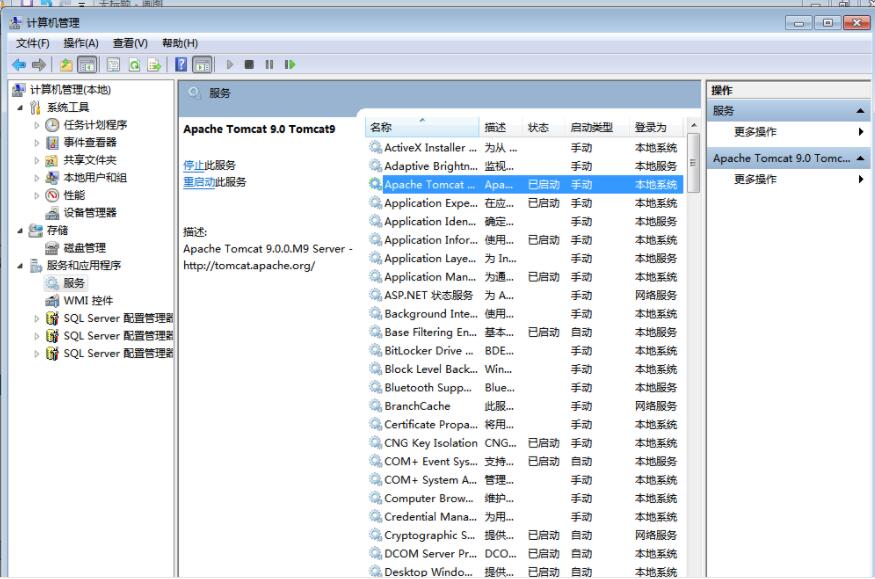
Task: Expand the 任务计划程序 tree node
Action: [38, 126]
